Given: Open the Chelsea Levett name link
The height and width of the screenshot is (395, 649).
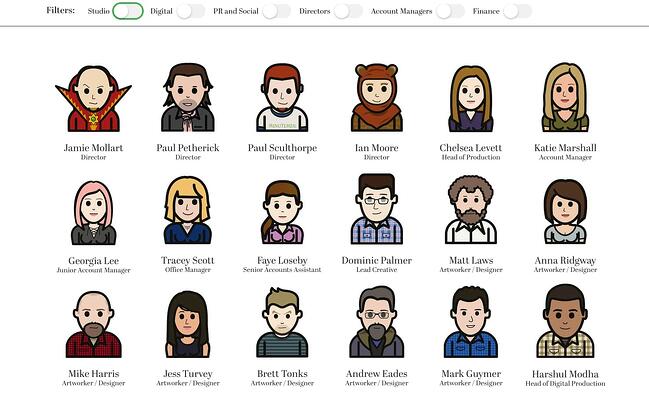Looking at the screenshot, I should (471, 148).
